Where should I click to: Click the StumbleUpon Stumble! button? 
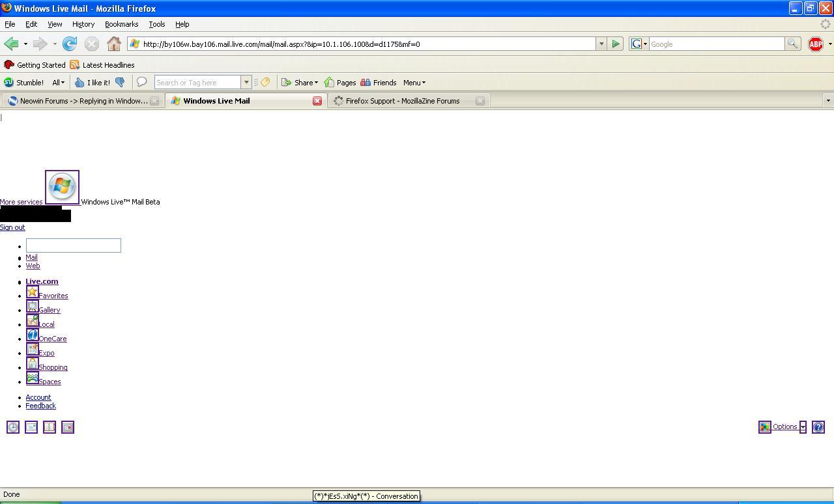(24, 83)
